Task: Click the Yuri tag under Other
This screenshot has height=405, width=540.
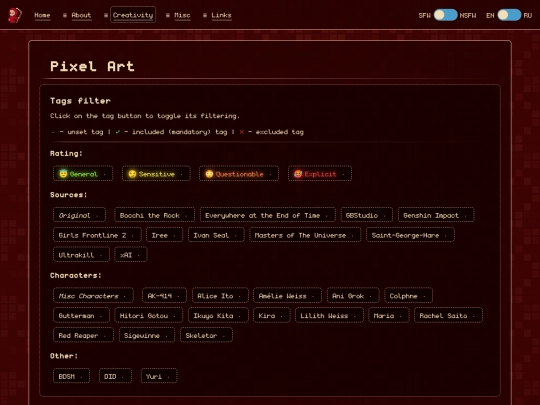Action: tap(159, 376)
